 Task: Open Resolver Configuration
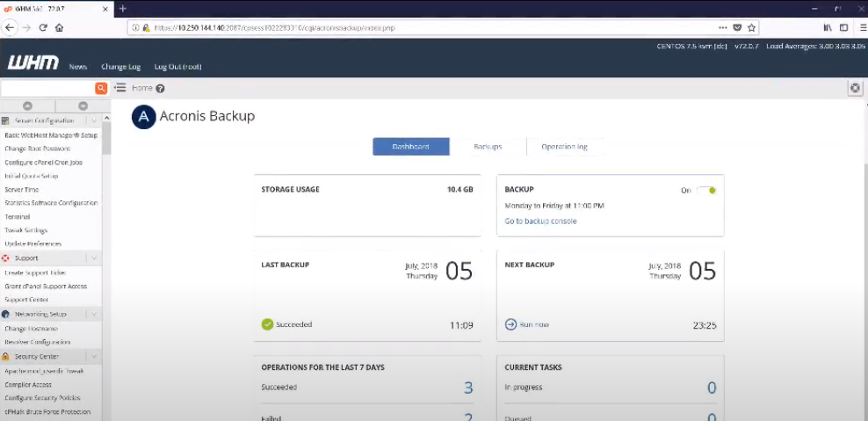(37, 342)
